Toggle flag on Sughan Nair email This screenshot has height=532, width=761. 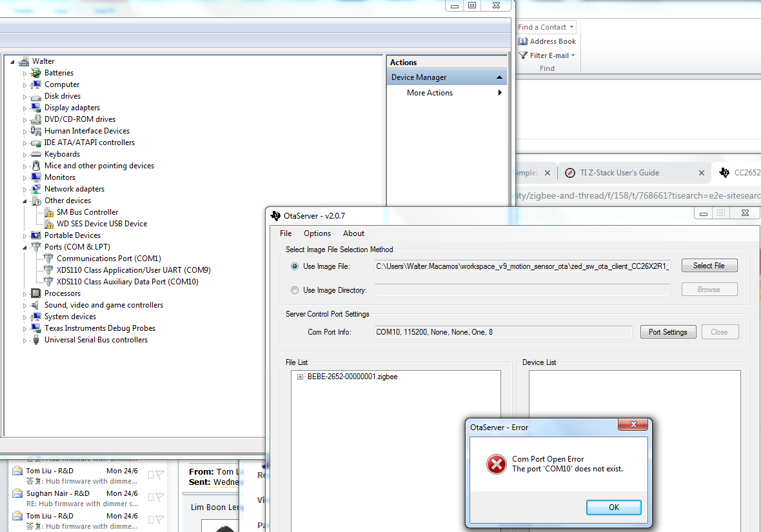(160, 497)
